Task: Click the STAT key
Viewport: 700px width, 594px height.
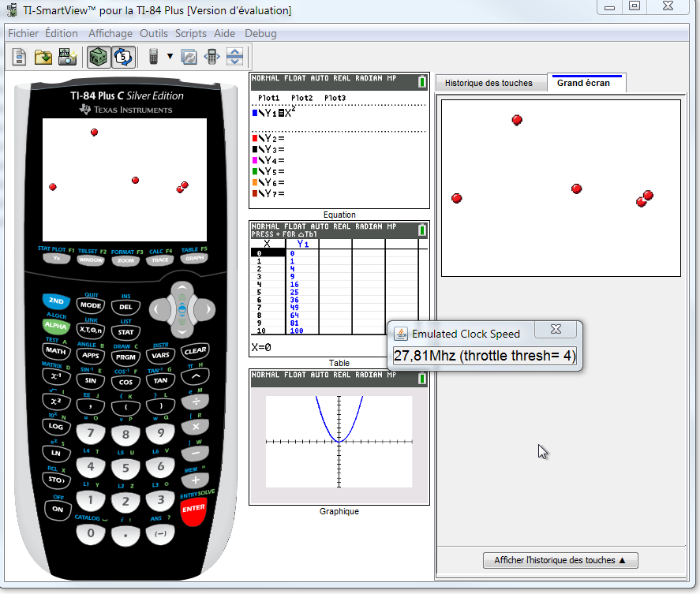Action: click(125, 332)
